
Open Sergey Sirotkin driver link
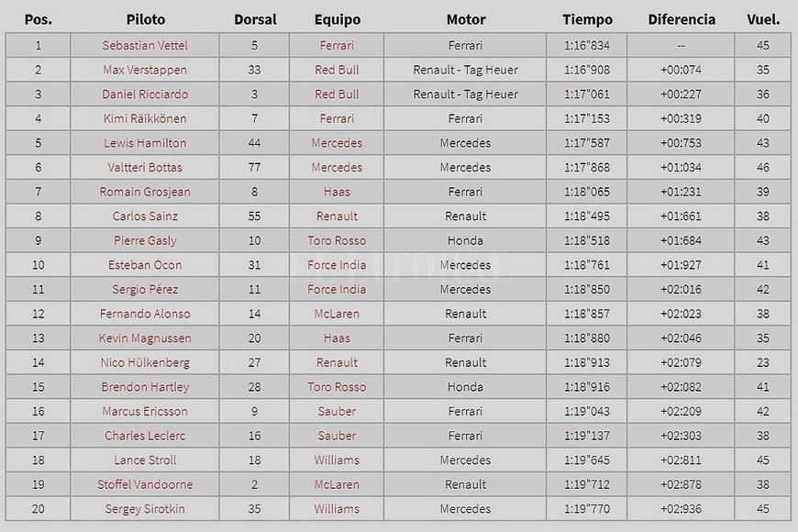(x=146, y=509)
